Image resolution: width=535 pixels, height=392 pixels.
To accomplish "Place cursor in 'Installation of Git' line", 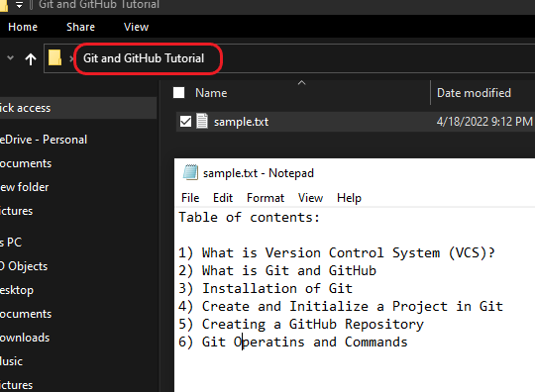I will click(266, 288).
